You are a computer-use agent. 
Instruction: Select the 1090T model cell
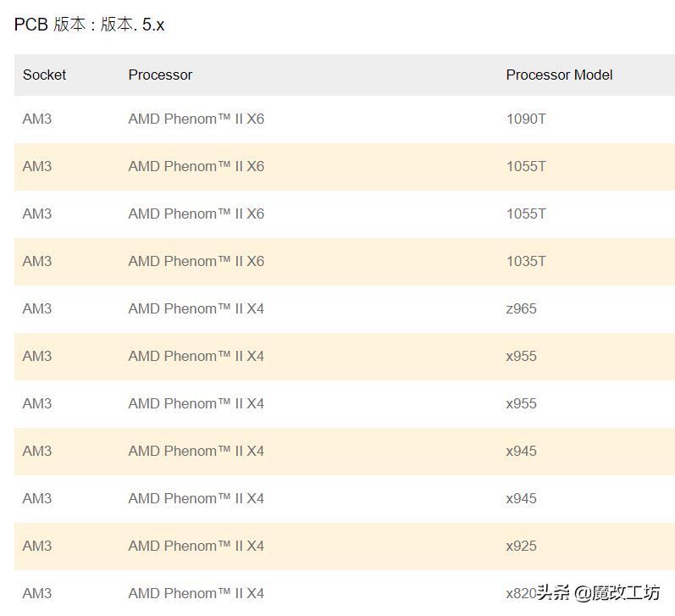pyautogui.click(x=526, y=119)
